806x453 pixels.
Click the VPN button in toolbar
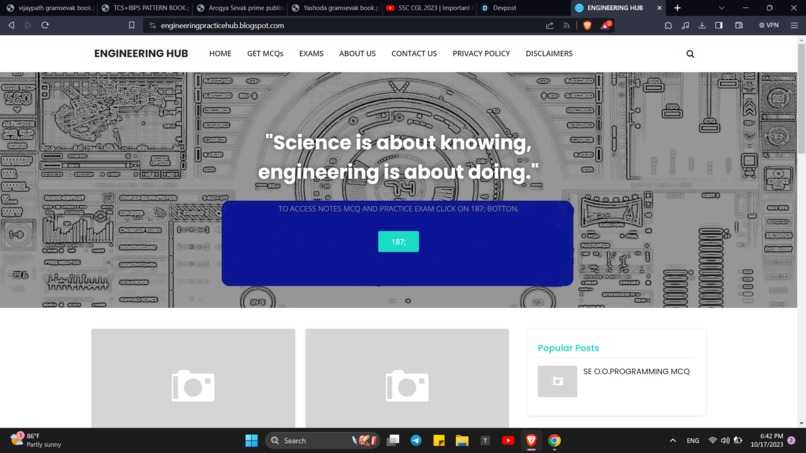[x=768, y=25]
